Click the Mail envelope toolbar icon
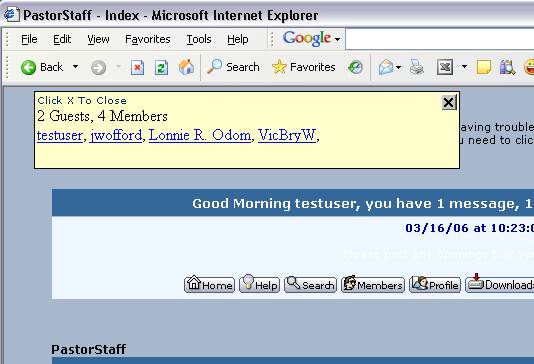Screen dimensions: 534x364 coord(386,67)
